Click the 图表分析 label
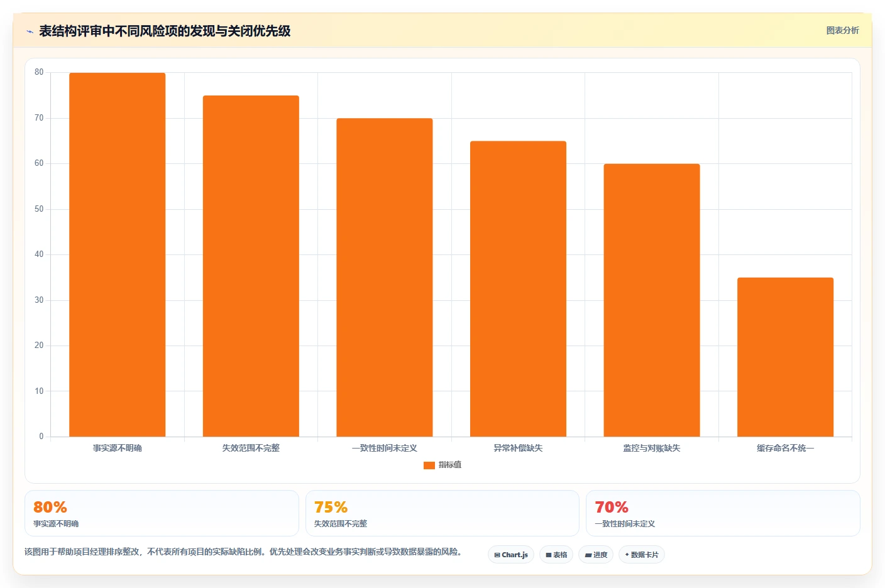Viewport: 885px width, 588px height. [x=842, y=30]
